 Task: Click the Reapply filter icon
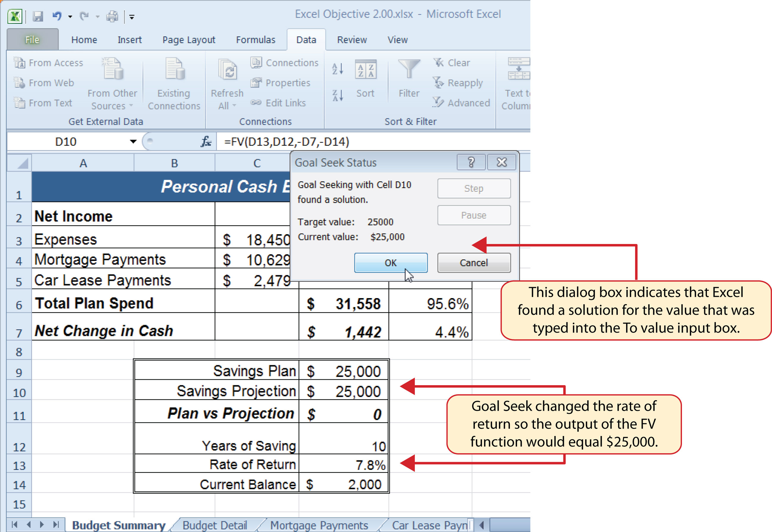pyautogui.click(x=439, y=82)
